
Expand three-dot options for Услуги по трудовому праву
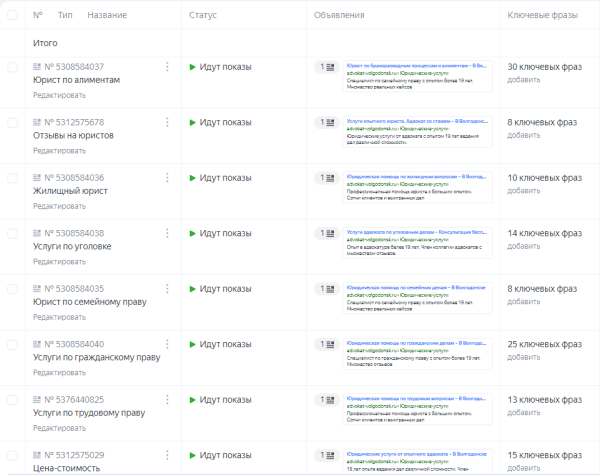(167, 400)
